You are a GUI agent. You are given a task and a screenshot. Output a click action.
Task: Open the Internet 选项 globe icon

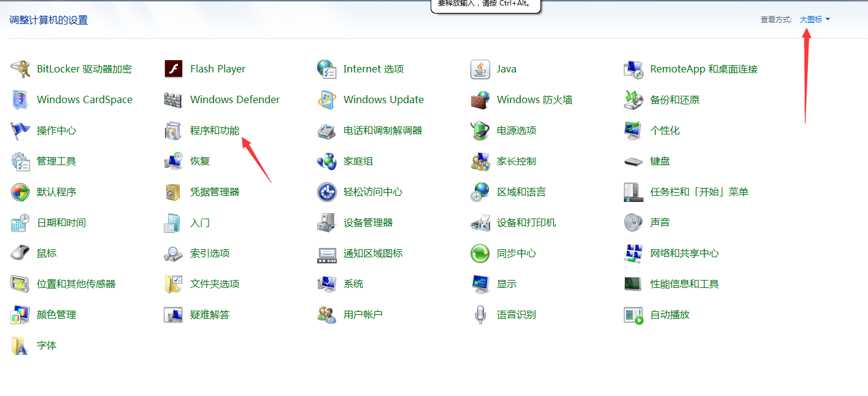point(327,69)
